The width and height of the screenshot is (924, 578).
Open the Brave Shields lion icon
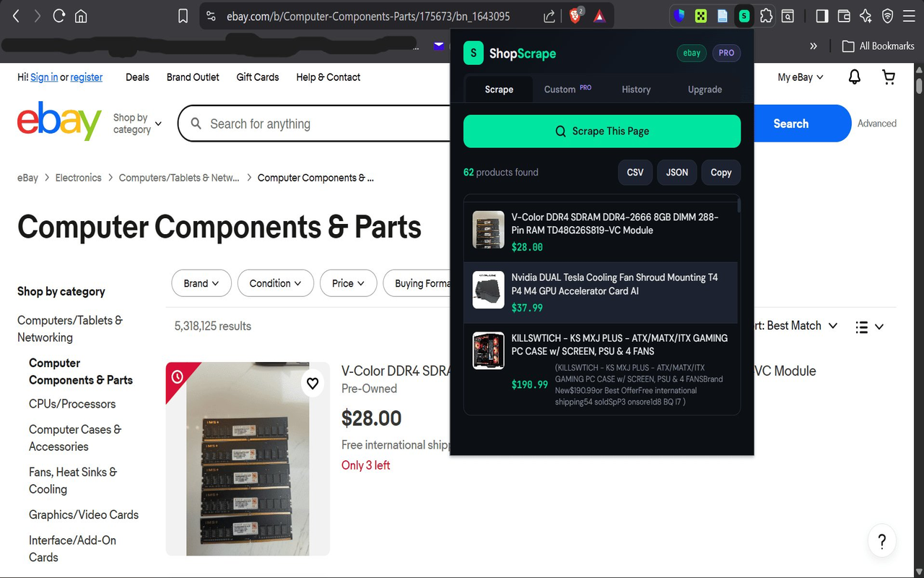click(575, 16)
